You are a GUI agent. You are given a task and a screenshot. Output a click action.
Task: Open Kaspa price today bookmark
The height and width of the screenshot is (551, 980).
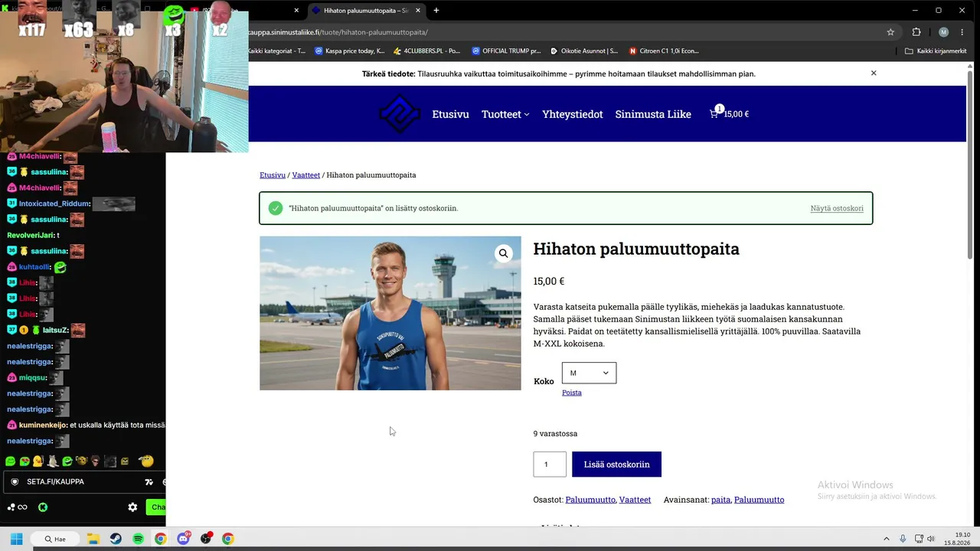pyautogui.click(x=348, y=51)
